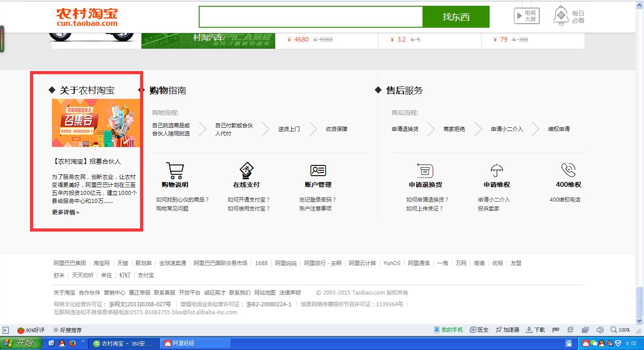644x350 pixels.
Task: Toggle browser sound speaker icon
Action: point(600,330)
